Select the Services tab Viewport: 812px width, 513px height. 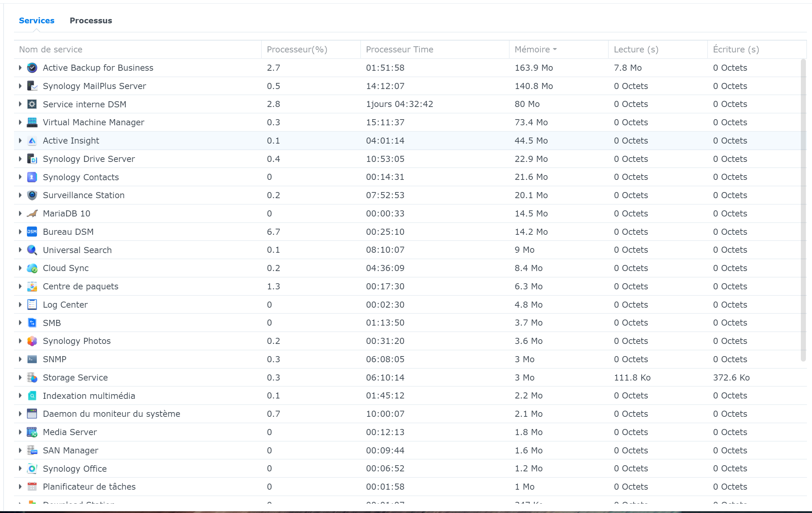click(x=37, y=20)
